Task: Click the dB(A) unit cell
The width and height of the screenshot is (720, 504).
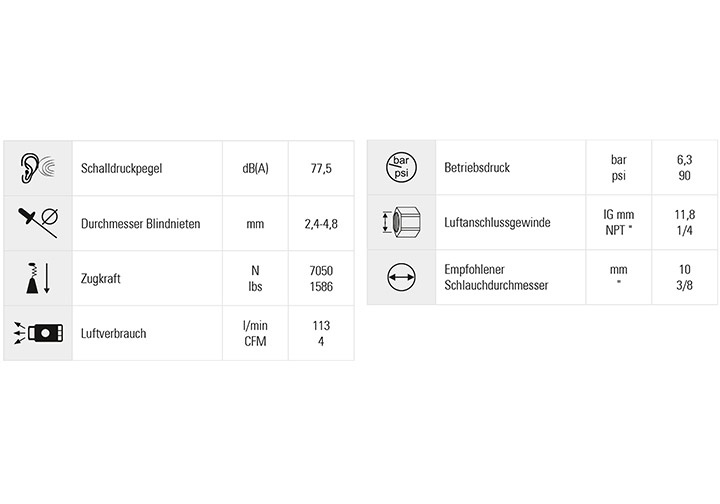Action: tap(255, 168)
